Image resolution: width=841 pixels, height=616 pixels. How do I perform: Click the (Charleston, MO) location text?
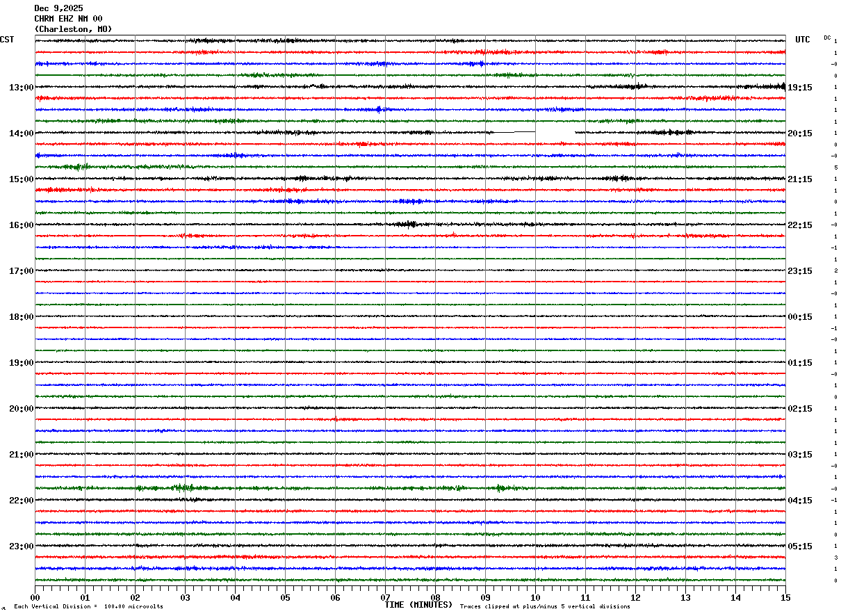tap(73, 29)
